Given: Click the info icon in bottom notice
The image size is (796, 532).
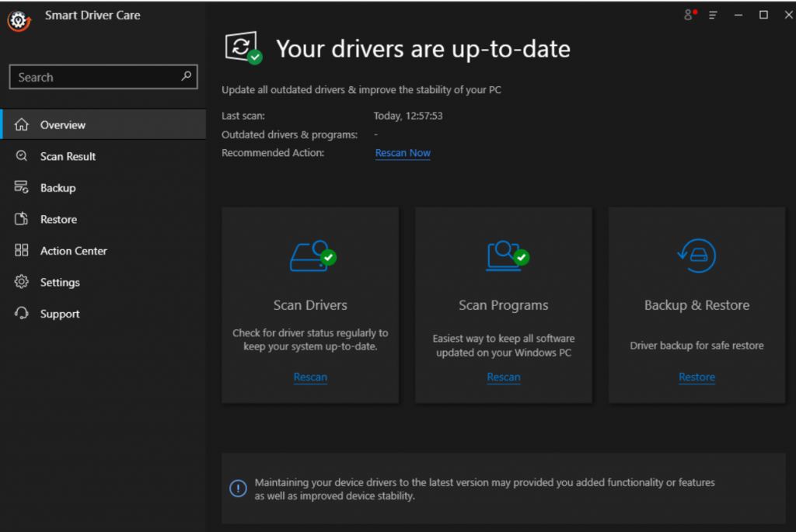Looking at the screenshot, I should (x=238, y=489).
